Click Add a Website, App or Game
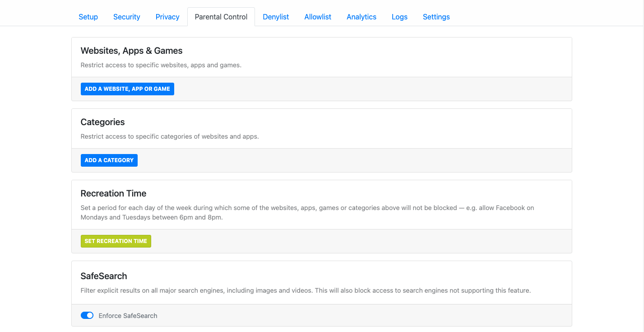 click(127, 89)
